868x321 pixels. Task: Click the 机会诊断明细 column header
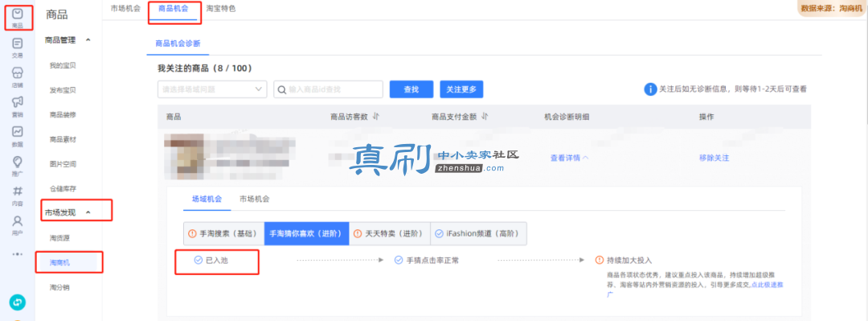[x=567, y=117]
